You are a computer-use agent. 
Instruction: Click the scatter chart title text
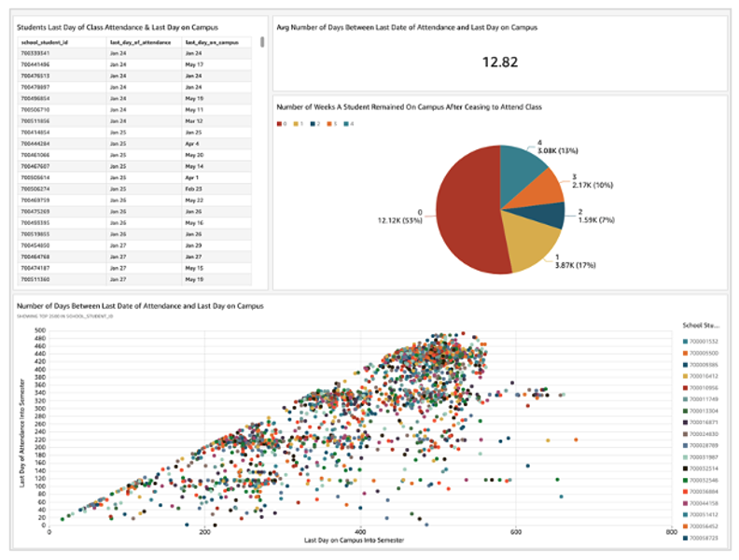[x=141, y=306]
